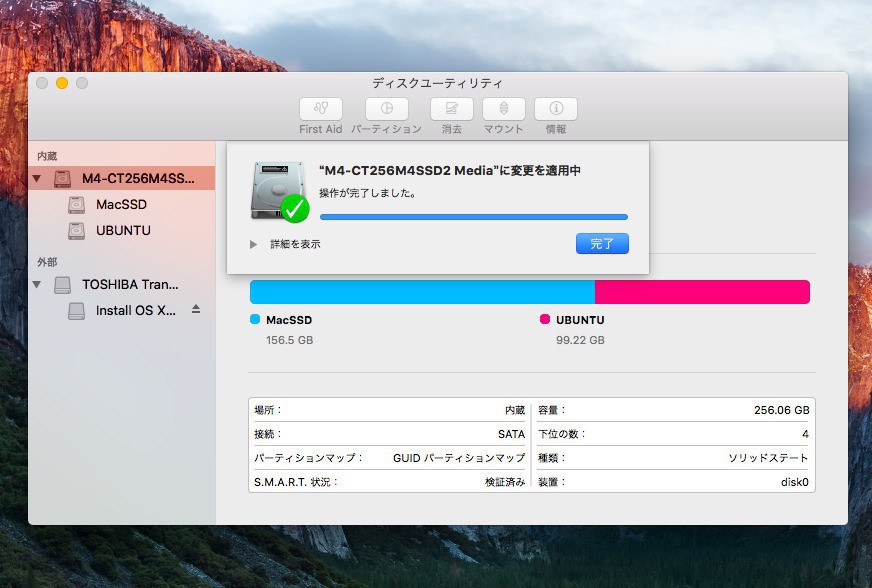Select MacSSD volume in the sidebar
Viewport: 872px width, 588px height.
pyautogui.click(x=122, y=205)
